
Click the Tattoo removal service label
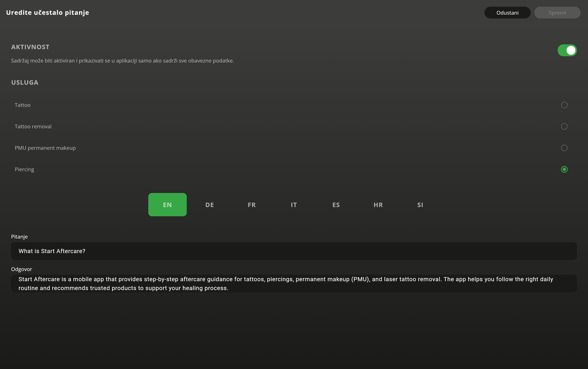[x=33, y=127]
